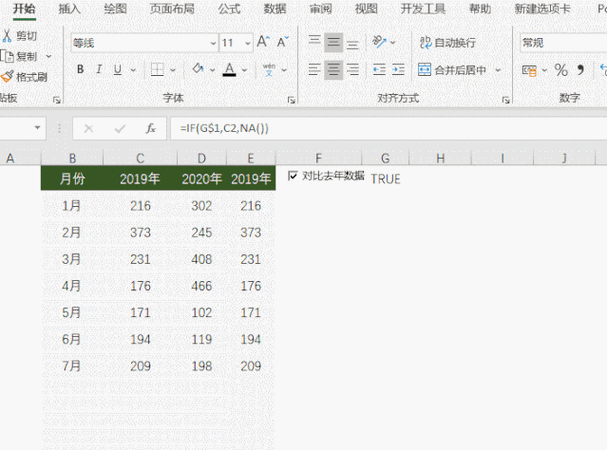Center text horizontally
607x450 pixels.
pyautogui.click(x=333, y=70)
